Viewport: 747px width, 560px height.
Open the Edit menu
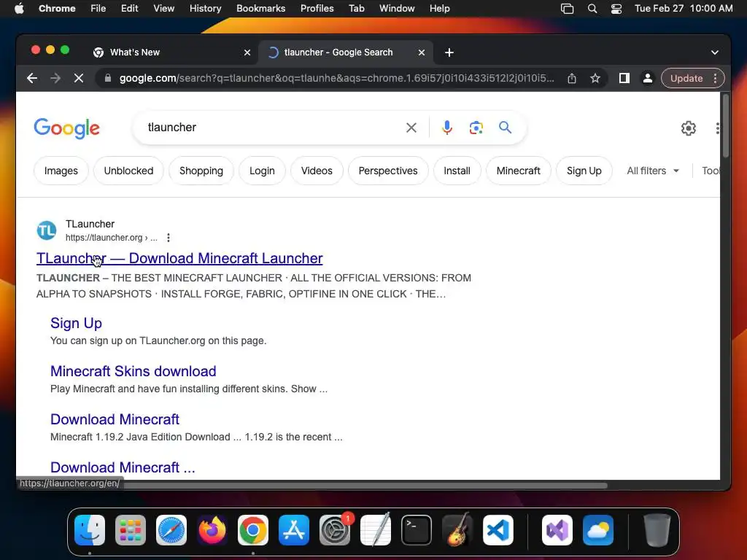pyautogui.click(x=130, y=9)
